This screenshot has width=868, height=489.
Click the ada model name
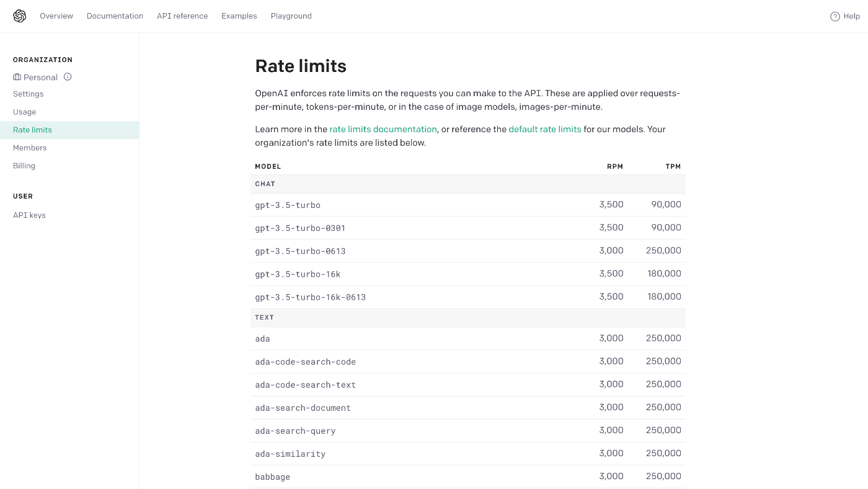pyautogui.click(x=262, y=339)
